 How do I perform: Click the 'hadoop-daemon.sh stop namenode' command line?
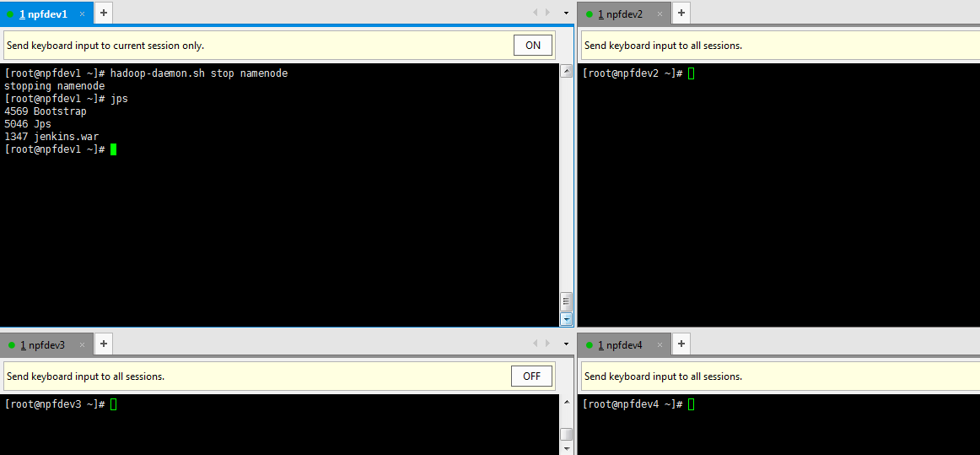point(146,73)
